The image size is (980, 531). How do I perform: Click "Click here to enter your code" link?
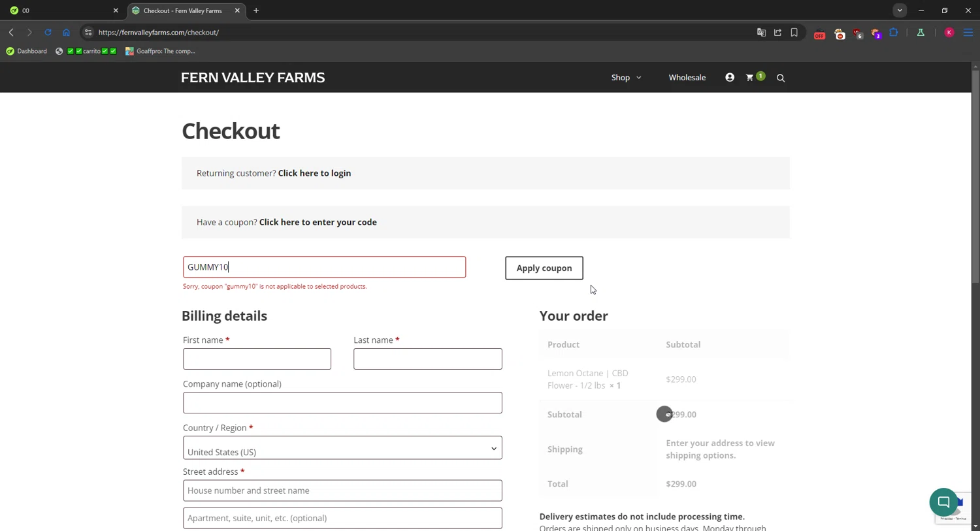318,222
